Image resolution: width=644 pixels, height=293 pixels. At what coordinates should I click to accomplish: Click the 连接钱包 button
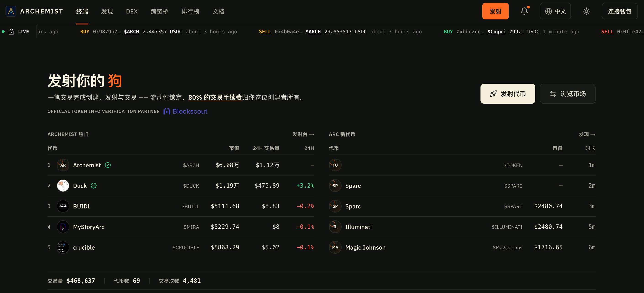pos(620,11)
